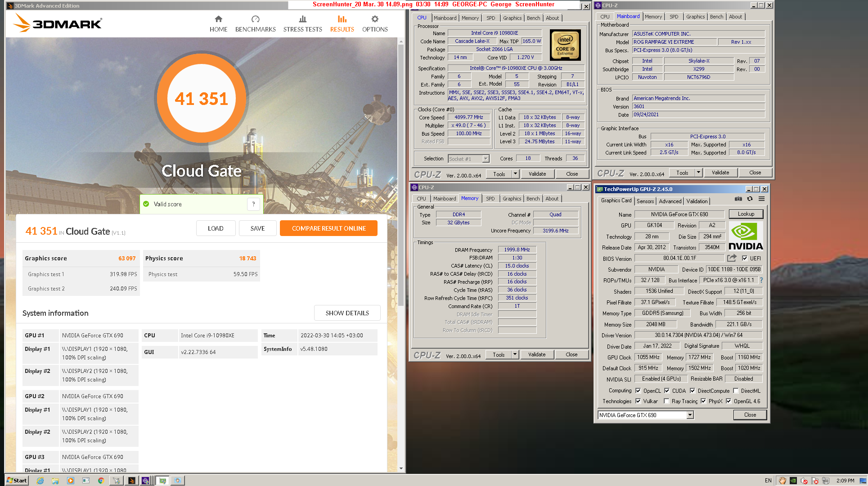Open the GPU-Z hamburger menu
The image size is (868, 486).
point(761,199)
